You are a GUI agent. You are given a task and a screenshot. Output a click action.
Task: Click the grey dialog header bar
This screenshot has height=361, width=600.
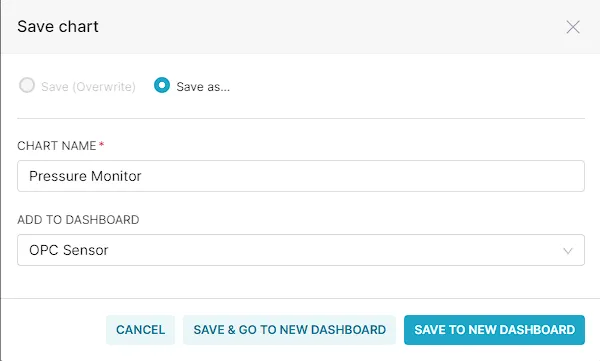[x=301, y=27]
